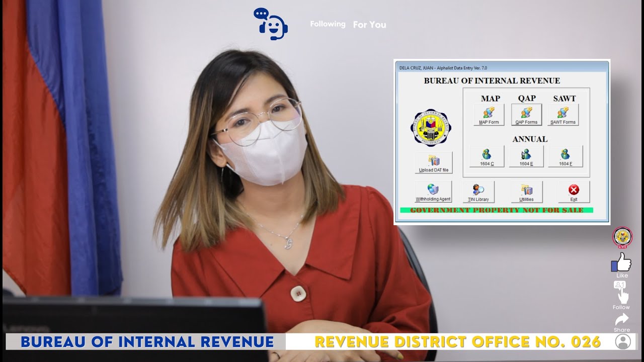Screen dimensions: 644x362
Task: Click the Alphalist Data Entry title bar text
Action: tap(443, 68)
